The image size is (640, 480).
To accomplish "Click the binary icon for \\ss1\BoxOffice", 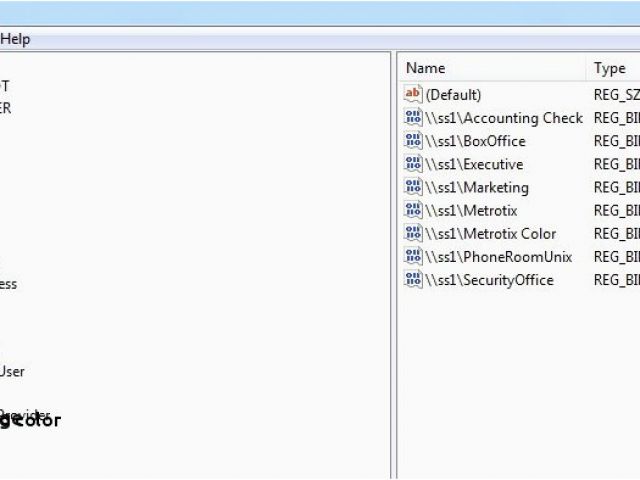I will pyautogui.click(x=413, y=140).
